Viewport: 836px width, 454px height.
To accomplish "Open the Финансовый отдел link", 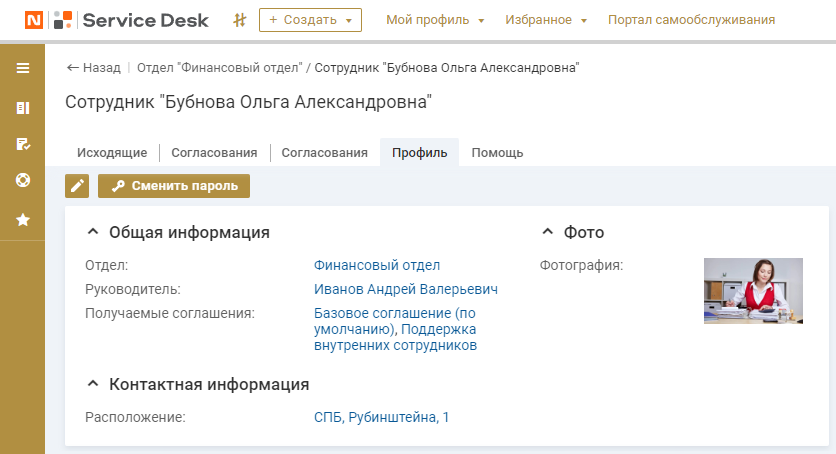I will tap(377, 265).
